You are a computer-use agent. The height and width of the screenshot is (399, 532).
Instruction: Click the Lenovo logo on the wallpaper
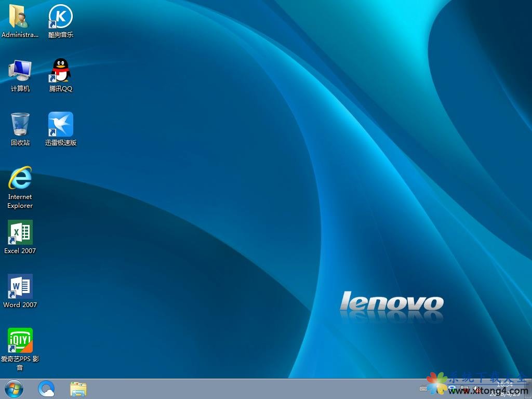click(391, 302)
